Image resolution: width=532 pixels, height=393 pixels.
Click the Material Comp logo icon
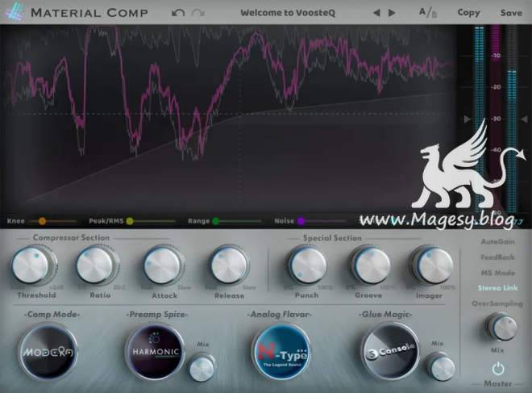coord(15,12)
